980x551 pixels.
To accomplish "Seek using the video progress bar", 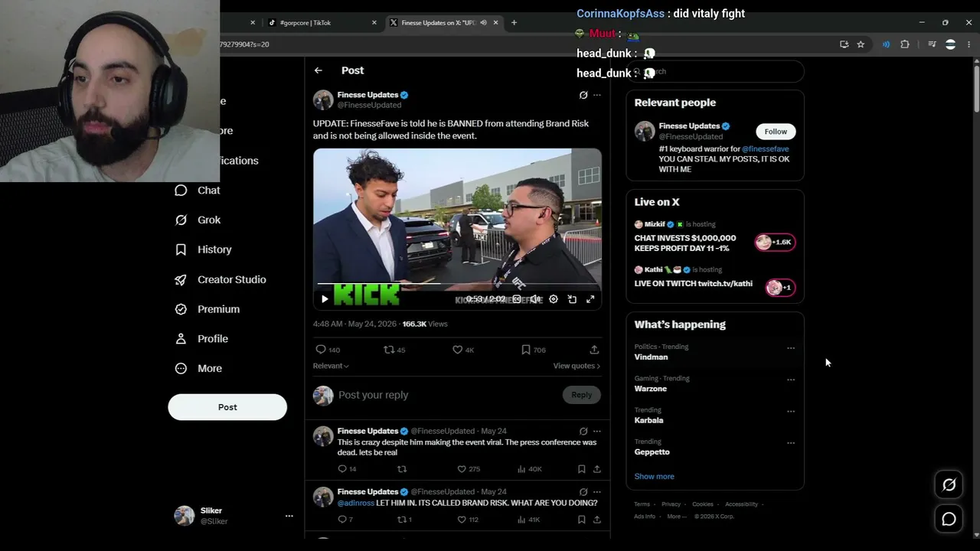I will pos(457,284).
